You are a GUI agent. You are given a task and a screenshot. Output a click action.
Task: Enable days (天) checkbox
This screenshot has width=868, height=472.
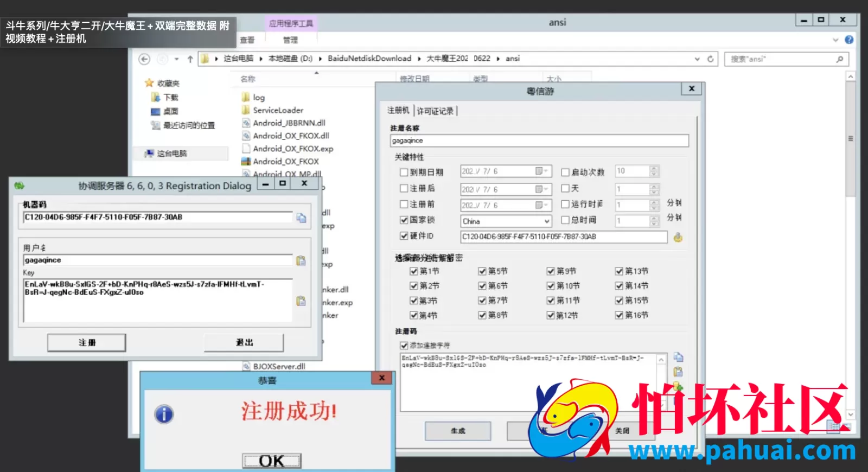tap(565, 188)
